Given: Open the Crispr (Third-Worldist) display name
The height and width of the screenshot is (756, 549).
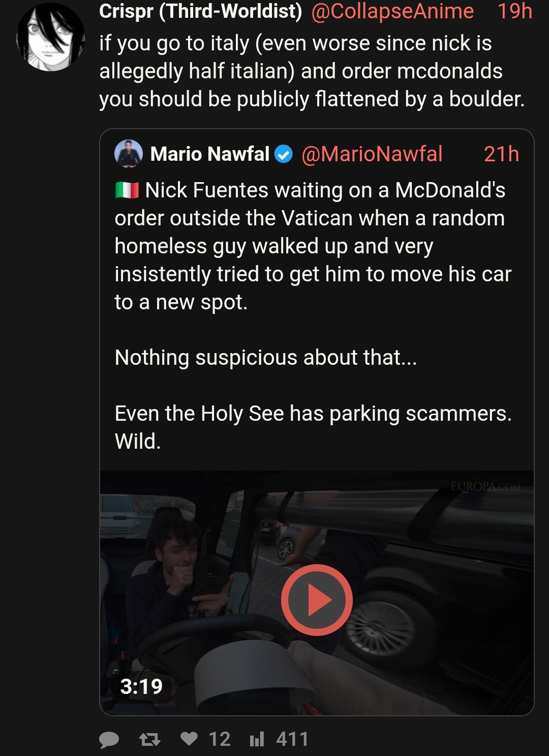Looking at the screenshot, I should pos(200,11).
